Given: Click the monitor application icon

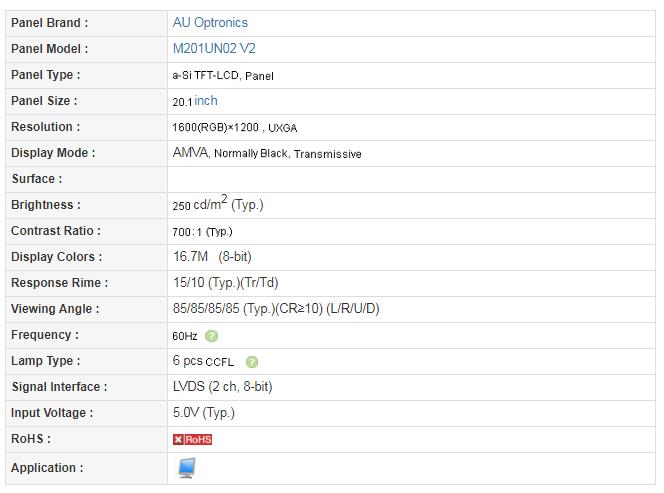Looking at the screenshot, I should click(186, 468).
